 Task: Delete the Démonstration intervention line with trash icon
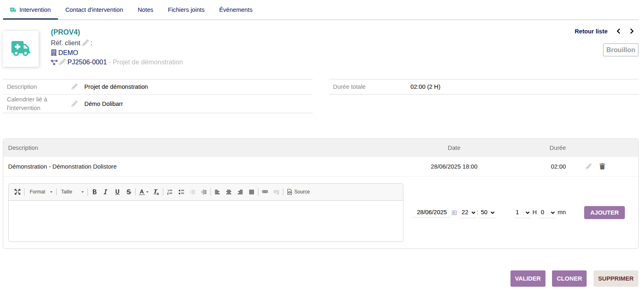tap(602, 166)
